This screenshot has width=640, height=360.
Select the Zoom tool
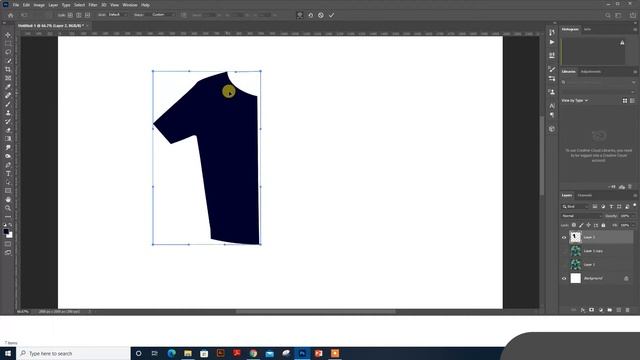pyautogui.click(x=8, y=208)
